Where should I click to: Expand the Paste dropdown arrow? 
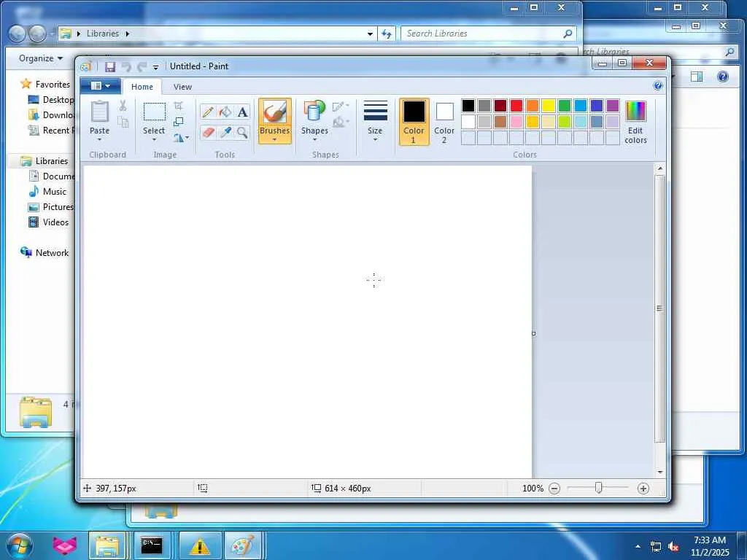pos(99,139)
